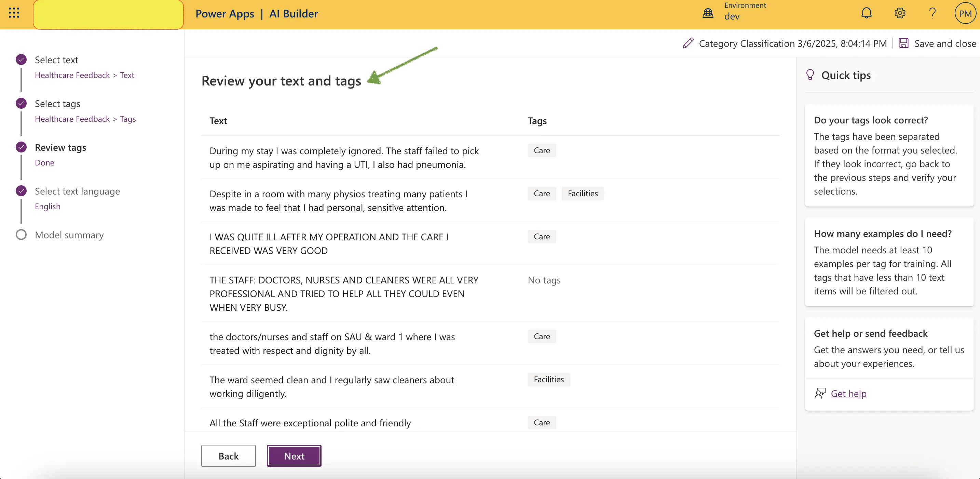Viewport: 980px width, 479px height.
Task: Click the Next button
Action: click(x=294, y=456)
